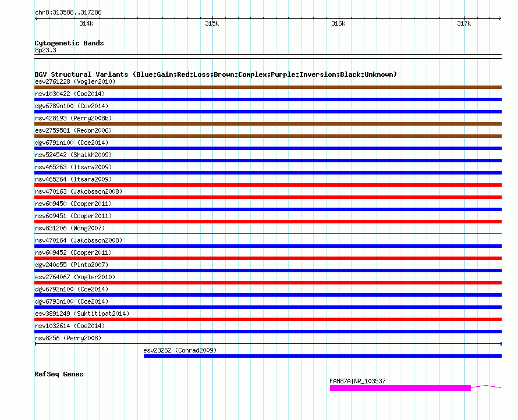The width and height of the screenshot is (518, 420).
Task: Click the 314k ruler tick label
Action: point(86,23)
